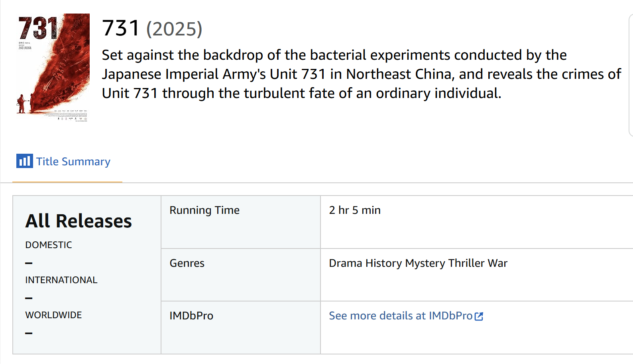The image size is (633, 364).
Task: Click the All Releases heading
Action: click(x=79, y=221)
